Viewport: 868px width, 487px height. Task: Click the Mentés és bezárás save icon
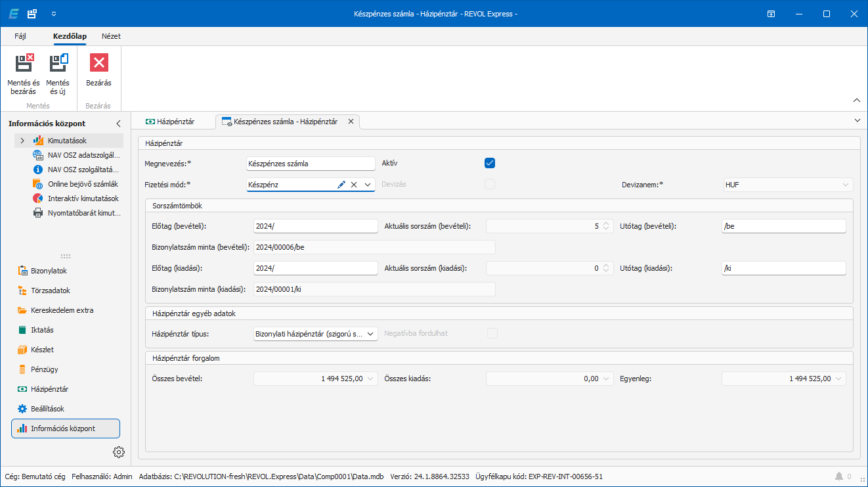(24, 64)
